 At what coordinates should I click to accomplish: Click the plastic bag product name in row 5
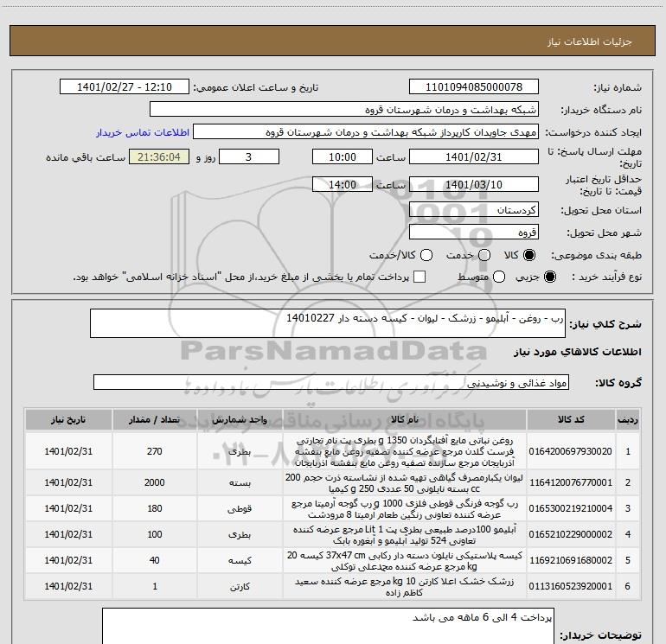(x=405, y=560)
